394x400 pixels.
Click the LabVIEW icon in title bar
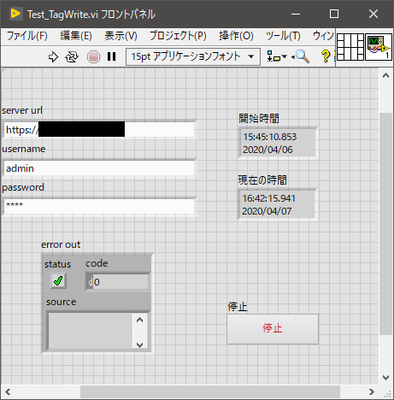pos(15,14)
